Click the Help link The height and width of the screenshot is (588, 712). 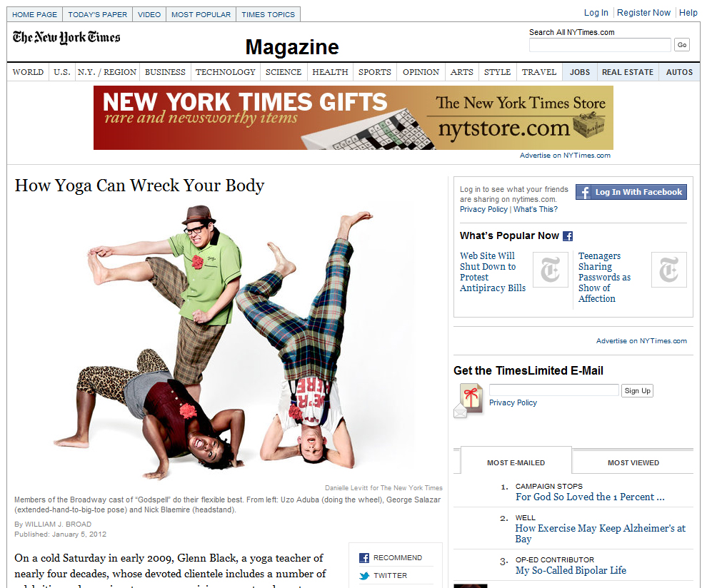pyautogui.click(x=688, y=13)
